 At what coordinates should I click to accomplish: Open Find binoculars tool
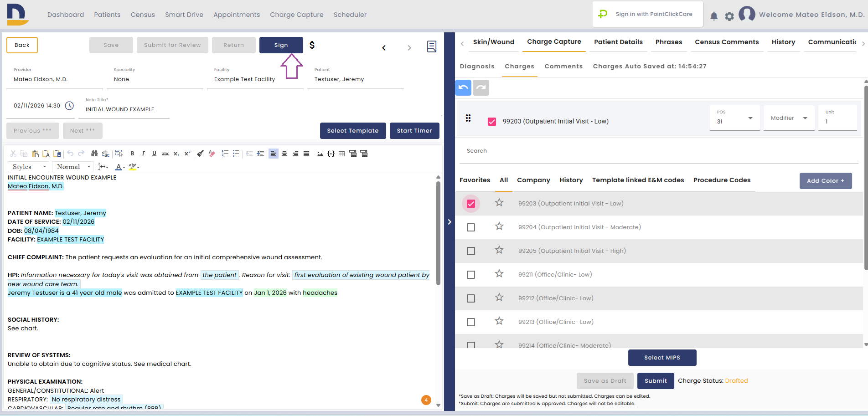(x=94, y=154)
